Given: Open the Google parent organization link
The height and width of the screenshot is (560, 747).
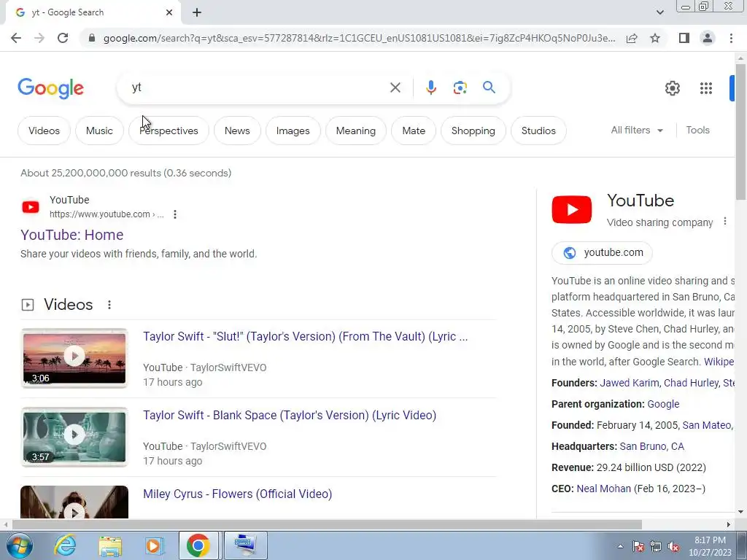Looking at the screenshot, I should (x=663, y=404).
